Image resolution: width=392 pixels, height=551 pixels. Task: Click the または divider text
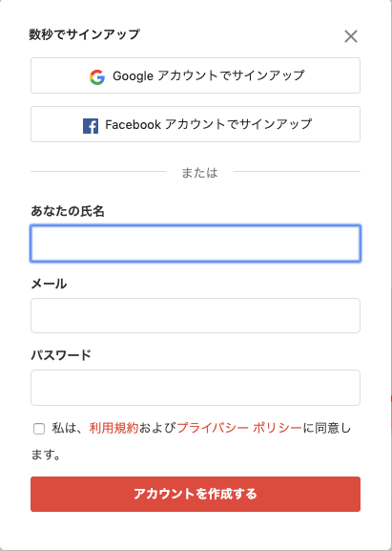[x=199, y=173]
